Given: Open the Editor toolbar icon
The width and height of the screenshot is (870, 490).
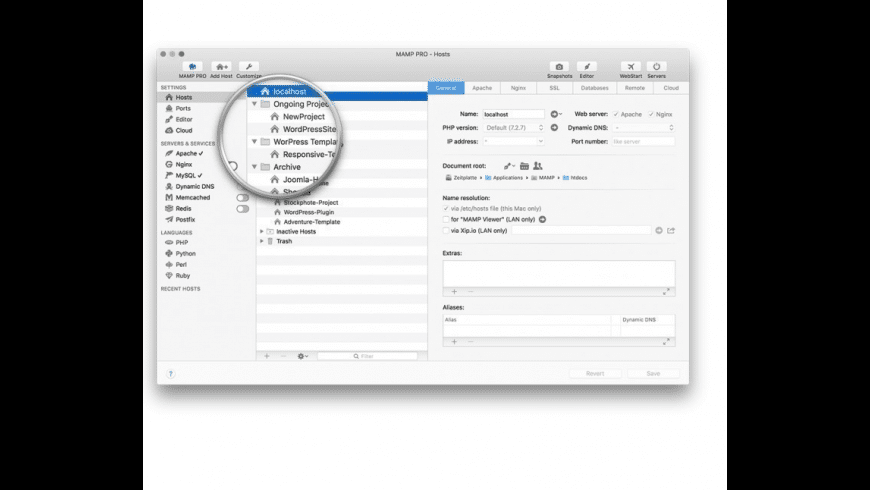Looking at the screenshot, I should tap(586, 67).
